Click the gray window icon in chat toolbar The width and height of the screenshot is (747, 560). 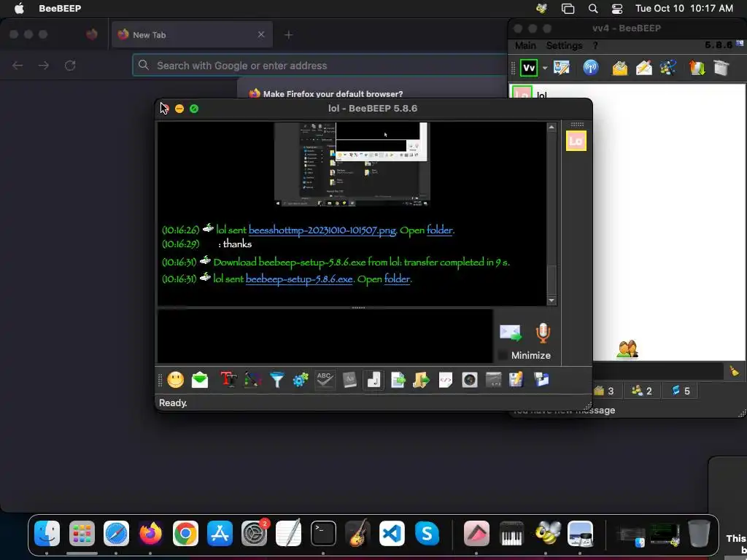[494, 379]
